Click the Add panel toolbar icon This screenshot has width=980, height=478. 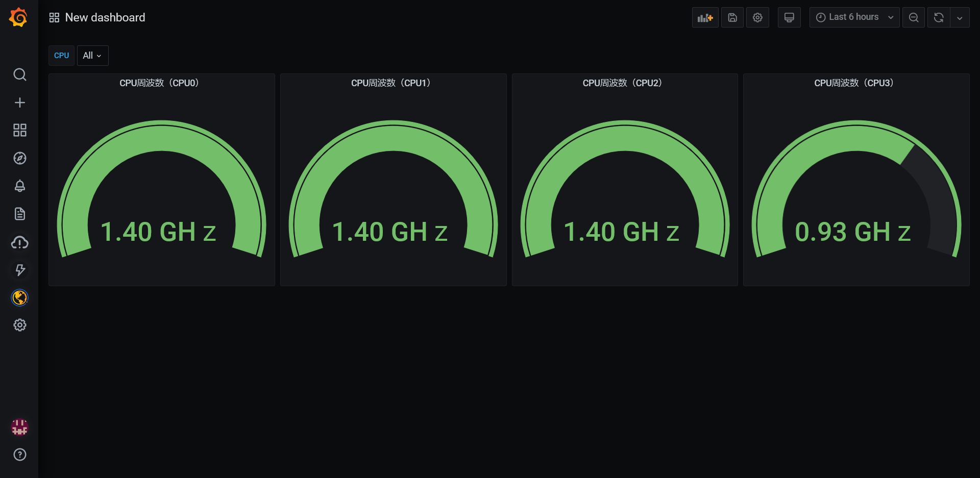[x=705, y=17]
